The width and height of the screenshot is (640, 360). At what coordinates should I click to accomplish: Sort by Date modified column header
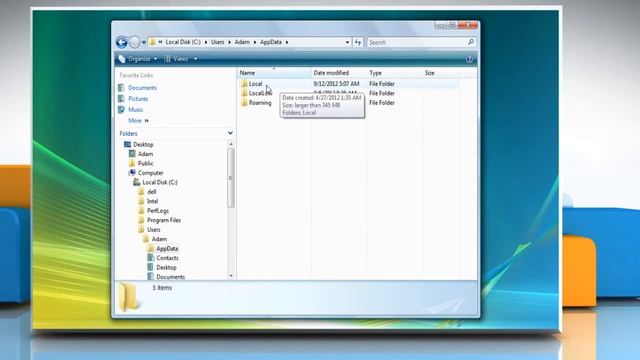pyautogui.click(x=338, y=73)
